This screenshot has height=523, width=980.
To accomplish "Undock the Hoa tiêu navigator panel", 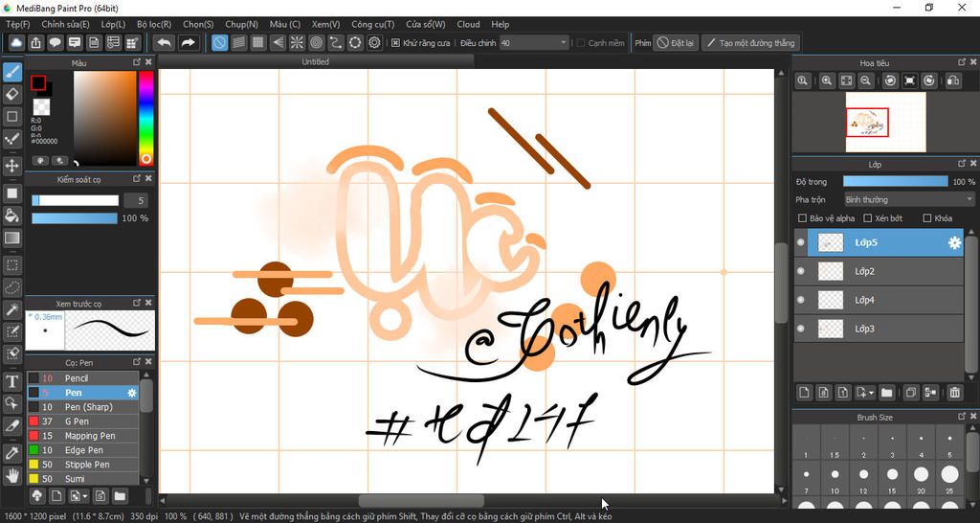I will pyautogui.click(x=962, y=62).
